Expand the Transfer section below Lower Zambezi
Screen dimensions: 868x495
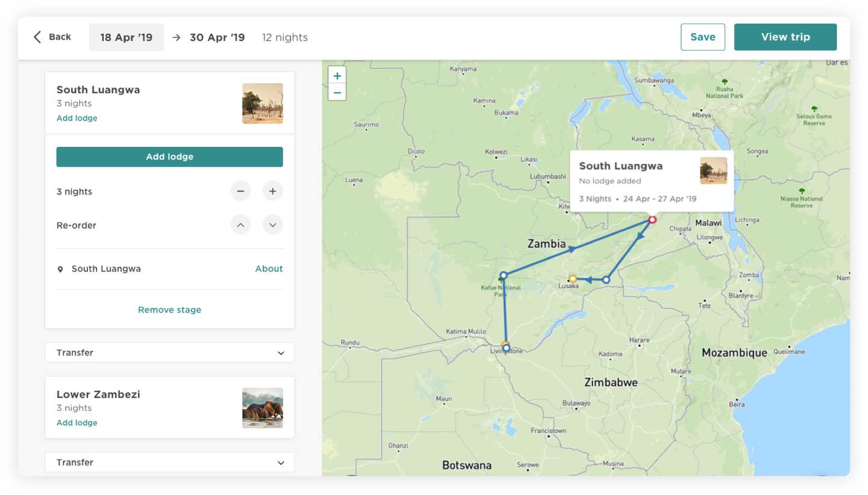click(x=169, y=462)
